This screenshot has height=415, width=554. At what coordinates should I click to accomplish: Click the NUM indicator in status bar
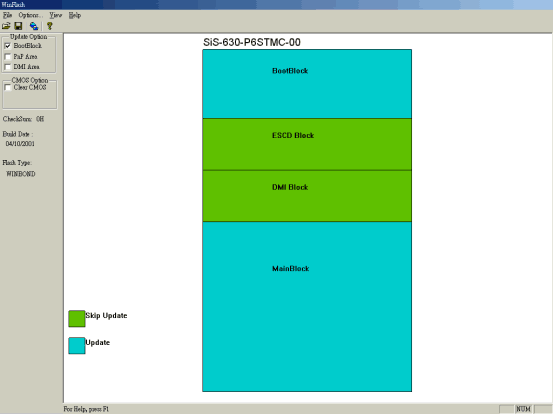click(x=523, y=409)
